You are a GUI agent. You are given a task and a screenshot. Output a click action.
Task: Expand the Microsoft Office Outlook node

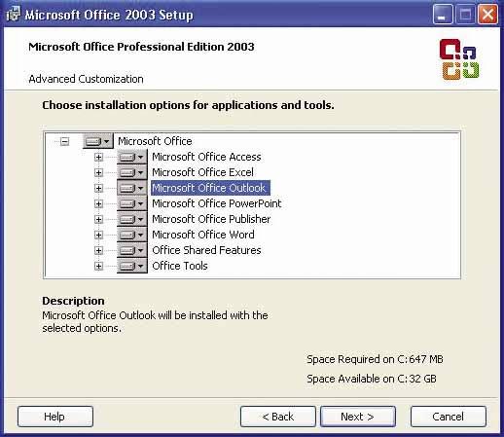[x=98, y=188]
